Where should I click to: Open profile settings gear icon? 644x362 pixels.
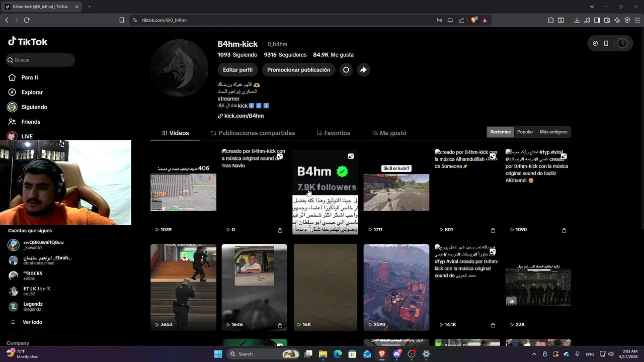pos(346,70)
